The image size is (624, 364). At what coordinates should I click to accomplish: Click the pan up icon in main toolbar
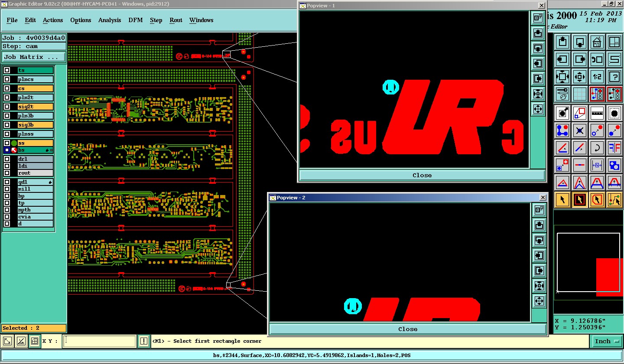562,42
